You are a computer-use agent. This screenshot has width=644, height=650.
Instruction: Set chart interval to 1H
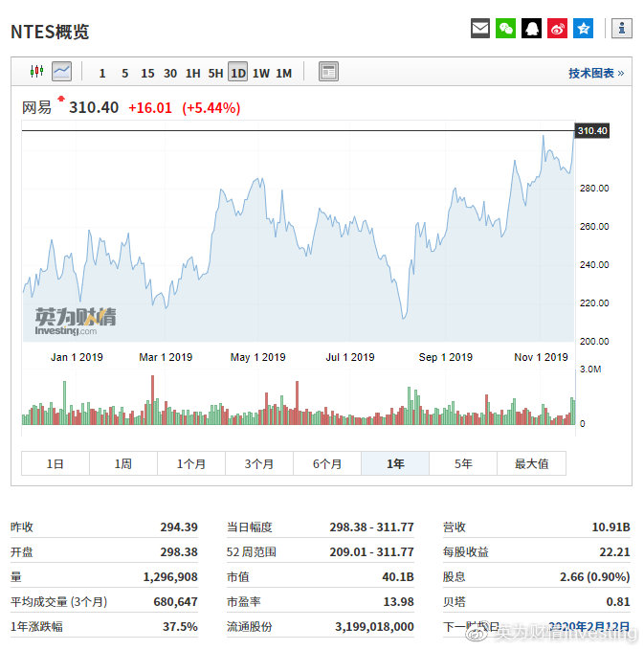tap(192, 74)
